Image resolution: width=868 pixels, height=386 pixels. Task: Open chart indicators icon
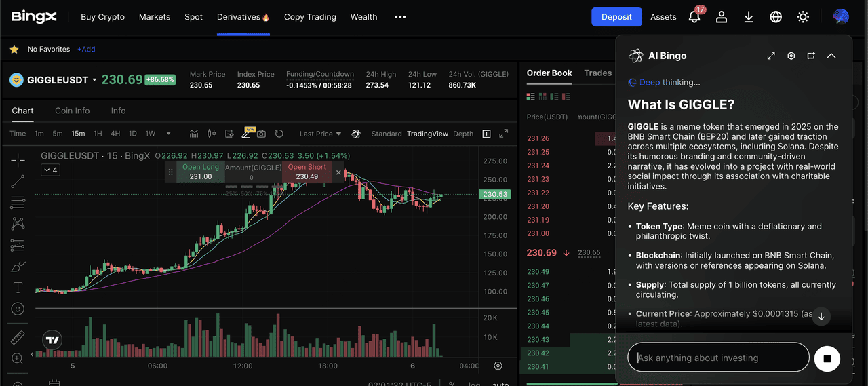point(194,134)
